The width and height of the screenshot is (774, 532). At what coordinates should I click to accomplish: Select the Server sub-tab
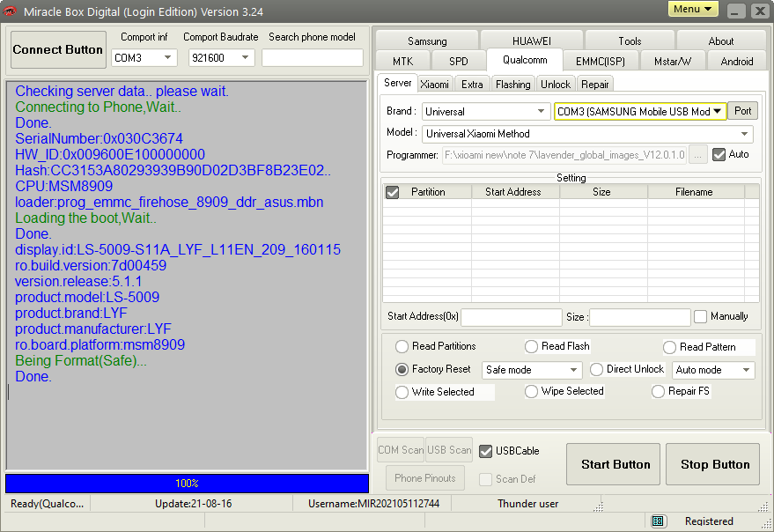point(397,83)
